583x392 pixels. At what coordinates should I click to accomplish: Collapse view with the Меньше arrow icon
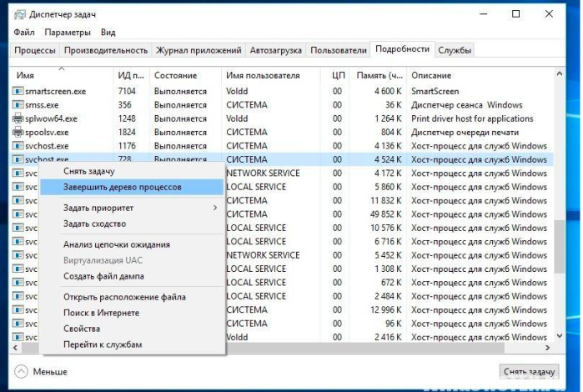[21, 371]
